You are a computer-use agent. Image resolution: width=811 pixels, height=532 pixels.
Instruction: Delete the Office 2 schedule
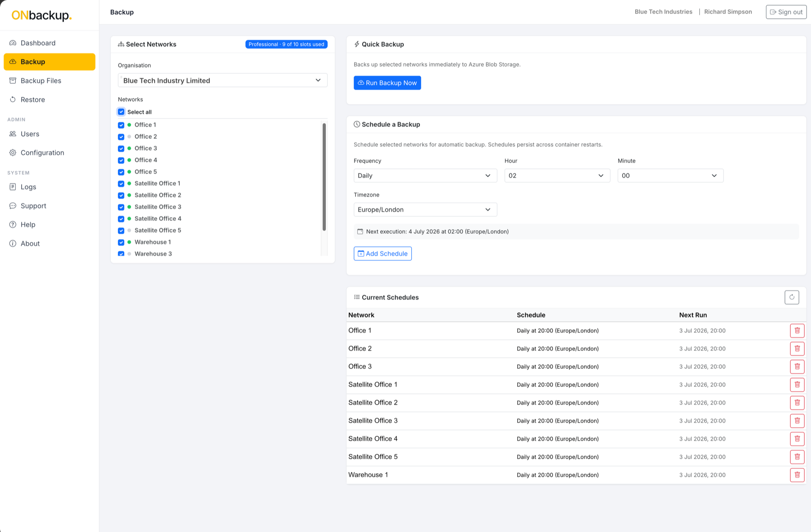pos(797,349)
